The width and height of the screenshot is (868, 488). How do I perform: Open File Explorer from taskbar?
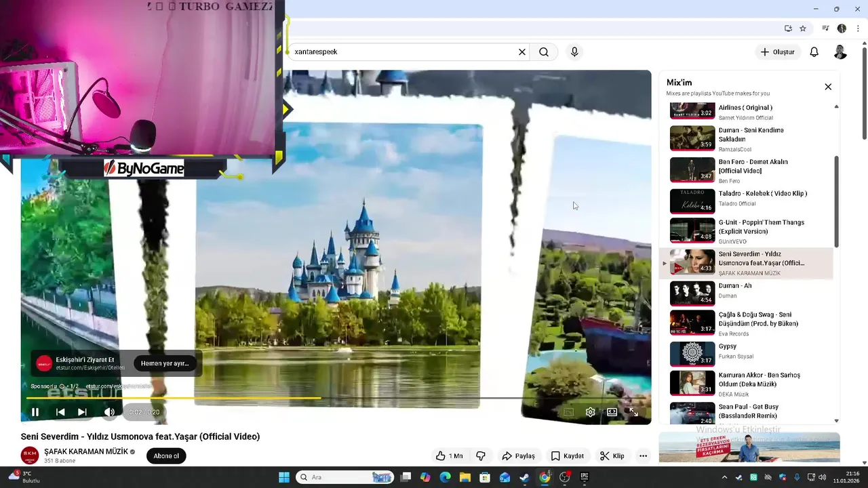[x=465, y=477]
